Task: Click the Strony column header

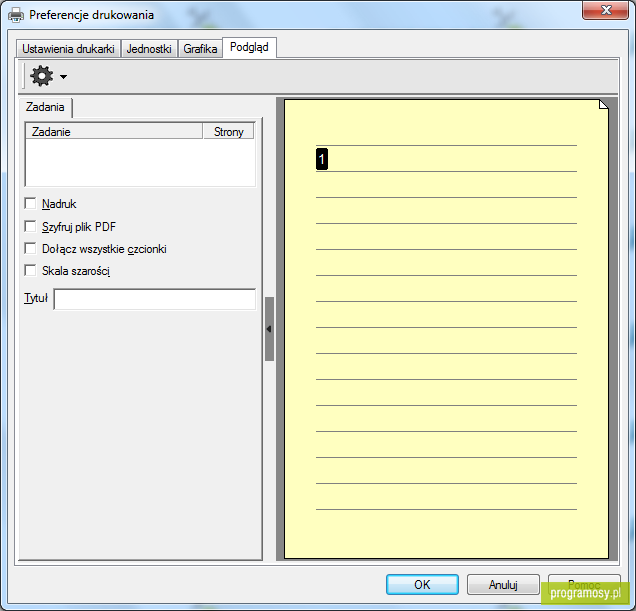Action: point(228,131)
